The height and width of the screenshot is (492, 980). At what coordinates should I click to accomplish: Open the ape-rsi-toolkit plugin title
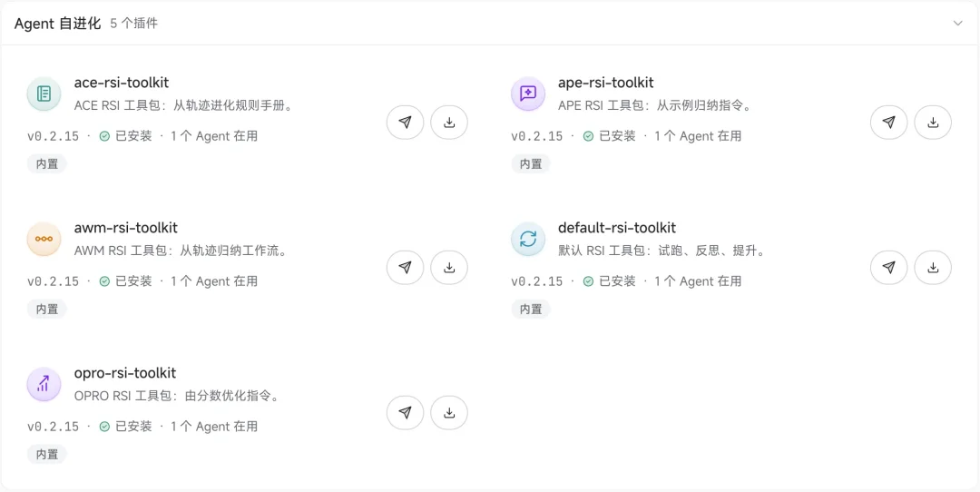pyautogui.click(x=605, y=83)
